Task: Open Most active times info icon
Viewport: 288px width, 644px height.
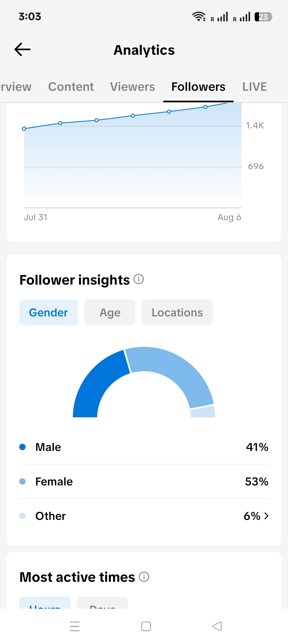Action: pos(144,577)
